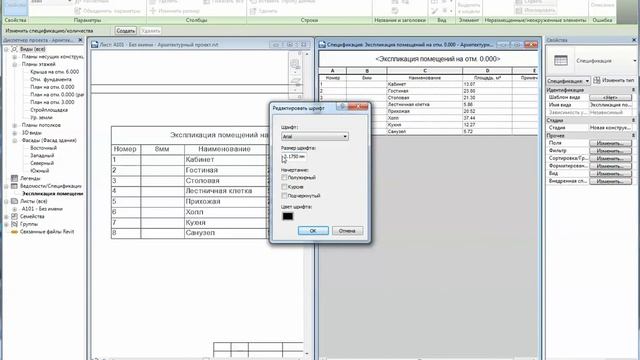This screenshot has height=360, width=640.
Task: Expand the A101 - Без имени sheet node
Action: [14, 209]
